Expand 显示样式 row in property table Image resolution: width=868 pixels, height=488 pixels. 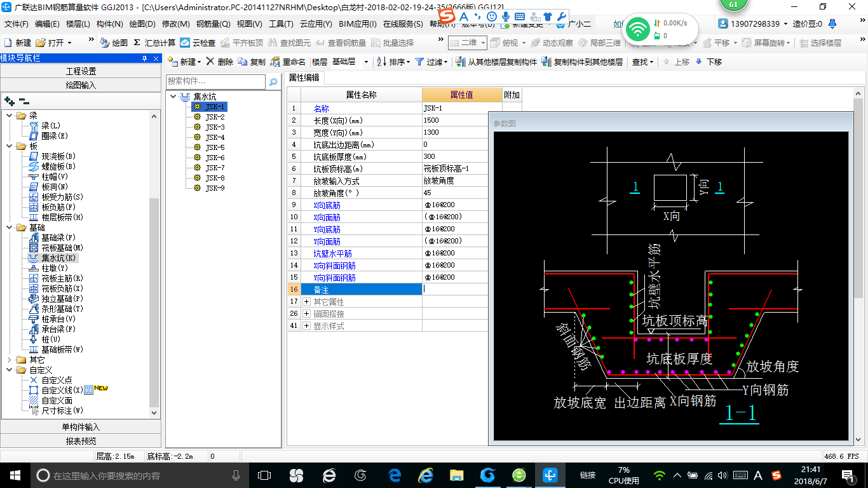click(307, 325)
